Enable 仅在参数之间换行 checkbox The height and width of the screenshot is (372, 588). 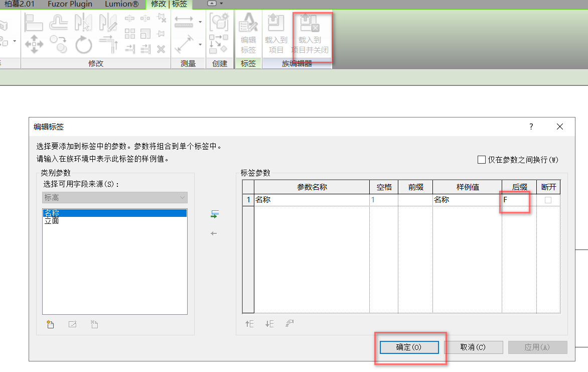point(482,160)
